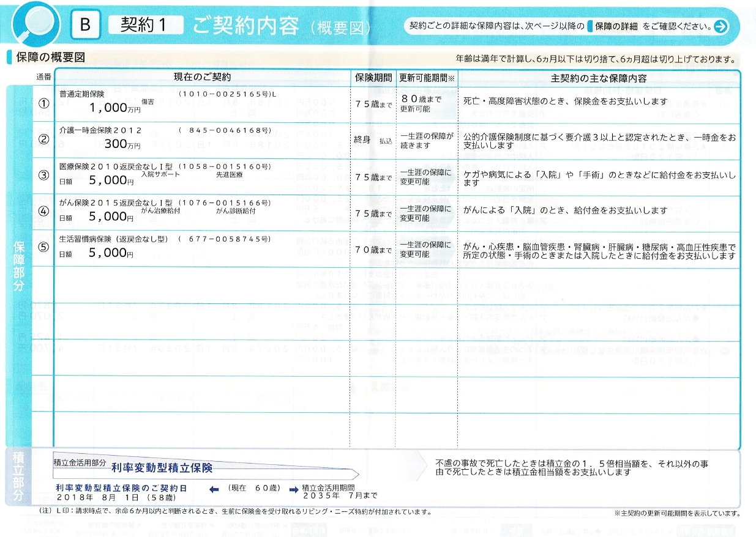Screen dimensions: 756x537
Task: Click the right arrow before 積立金活用期間
Action: coord(294,489)
